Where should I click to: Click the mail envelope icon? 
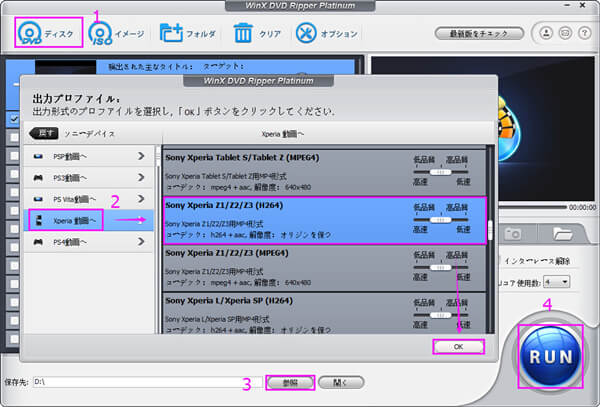565,33
